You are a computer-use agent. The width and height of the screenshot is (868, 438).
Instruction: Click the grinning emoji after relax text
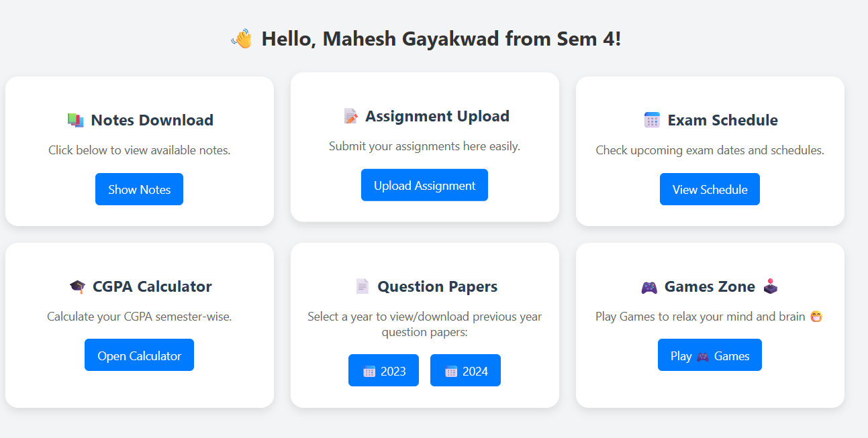click(816, 317)
